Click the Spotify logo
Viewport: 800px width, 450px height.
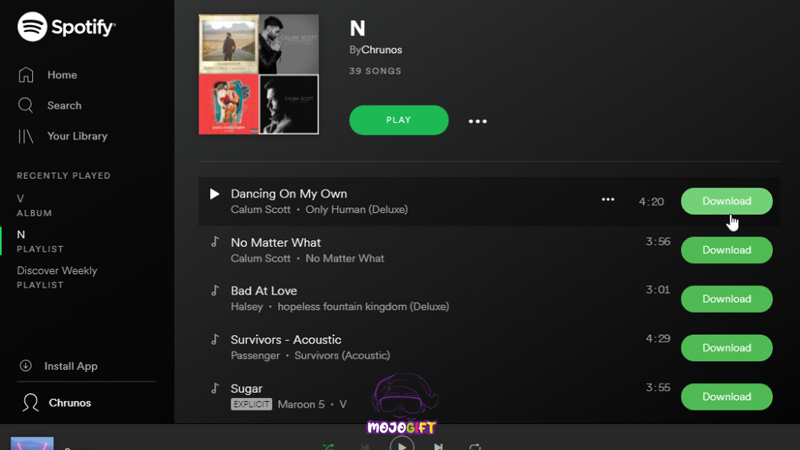[x=66, y=27]
